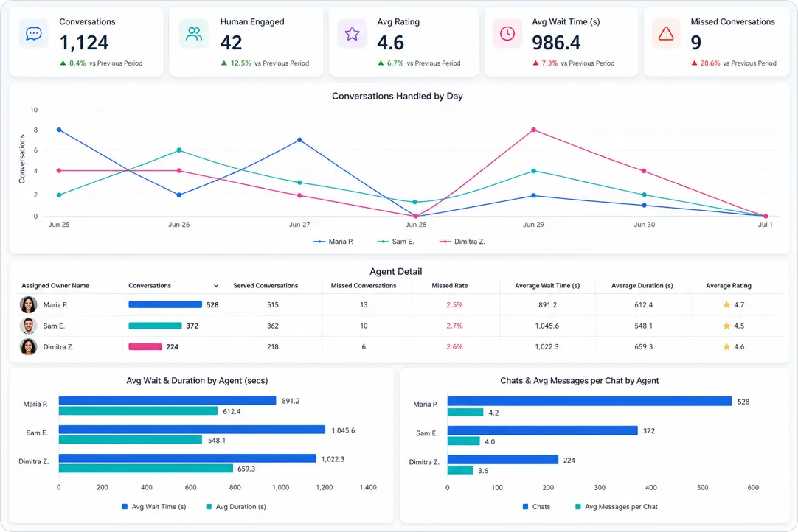Click the green arrow beside 6.7%

click(381, 63)
